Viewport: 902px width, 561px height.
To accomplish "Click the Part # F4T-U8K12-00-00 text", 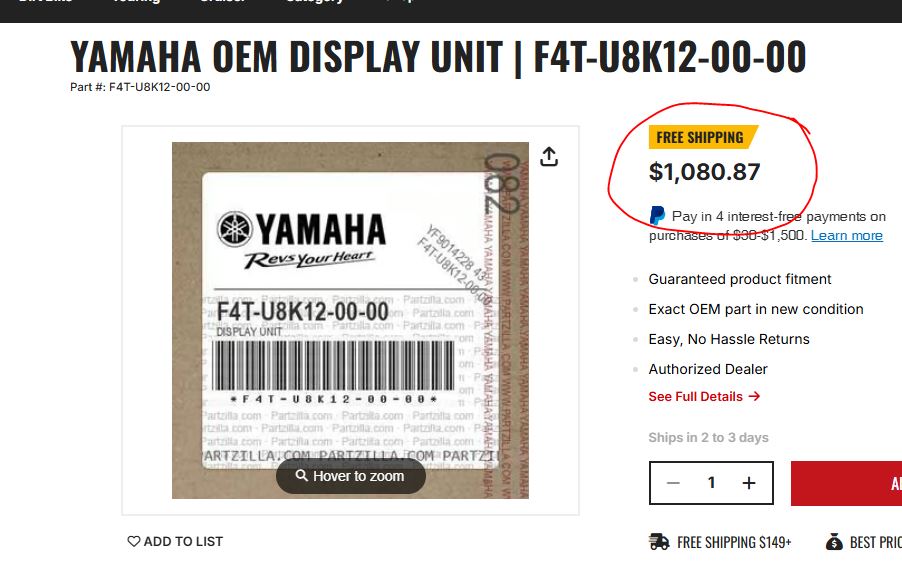I will pos(140,87).
